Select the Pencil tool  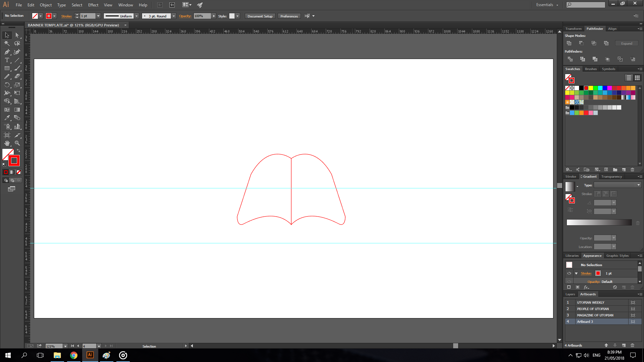[x=7, y=76]
